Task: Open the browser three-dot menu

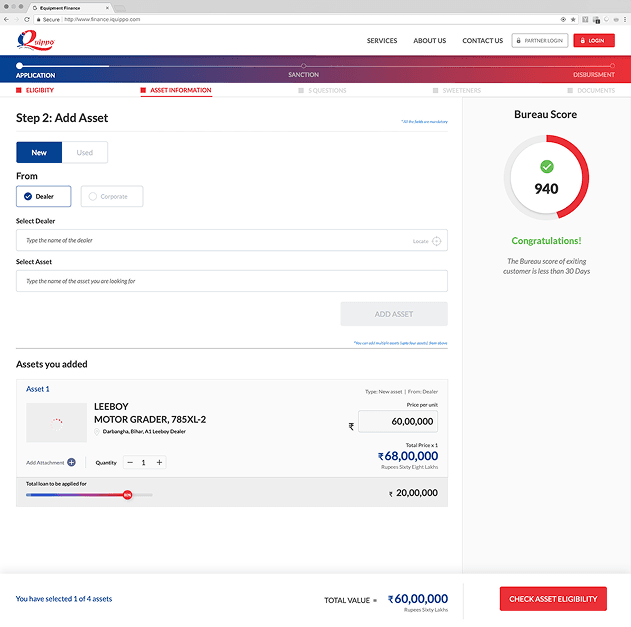Action: [x=625, y=19]
